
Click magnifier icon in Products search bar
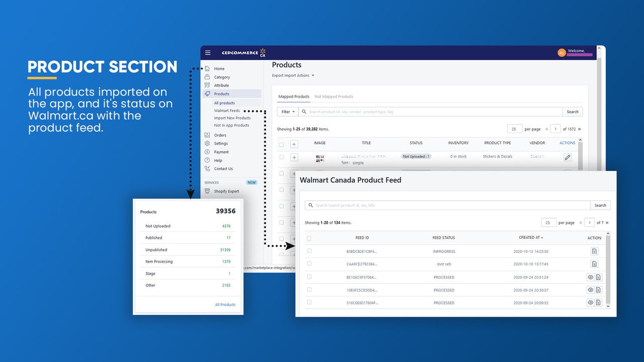[x=304, y=112]
